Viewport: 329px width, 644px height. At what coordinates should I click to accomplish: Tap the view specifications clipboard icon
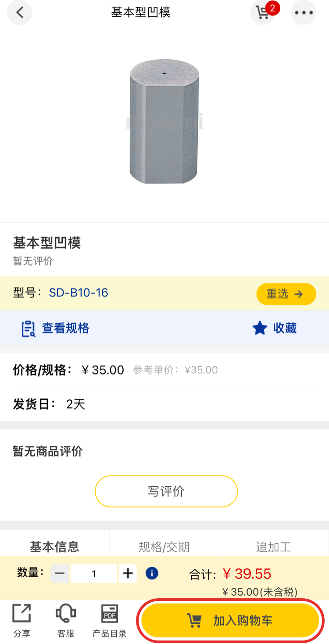coord(29,329)
